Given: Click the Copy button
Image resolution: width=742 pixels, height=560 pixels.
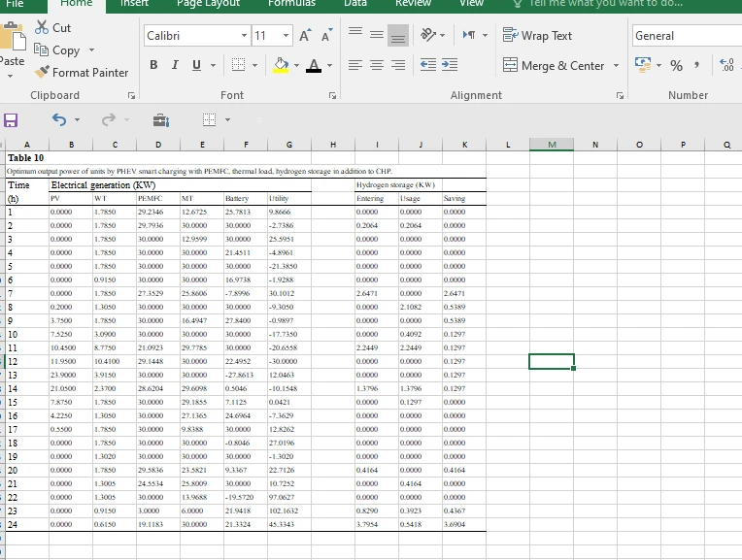Looking at the screenshot, I should (x=56, y=50).
